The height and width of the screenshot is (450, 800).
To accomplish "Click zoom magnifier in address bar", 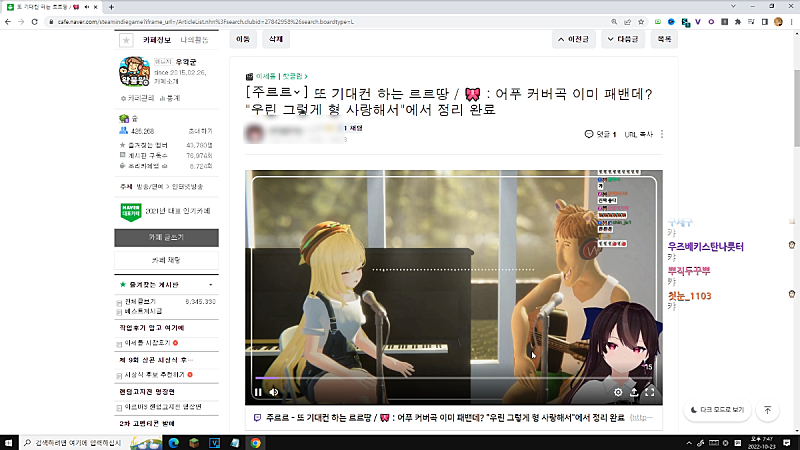I will (x=614, y=22).
